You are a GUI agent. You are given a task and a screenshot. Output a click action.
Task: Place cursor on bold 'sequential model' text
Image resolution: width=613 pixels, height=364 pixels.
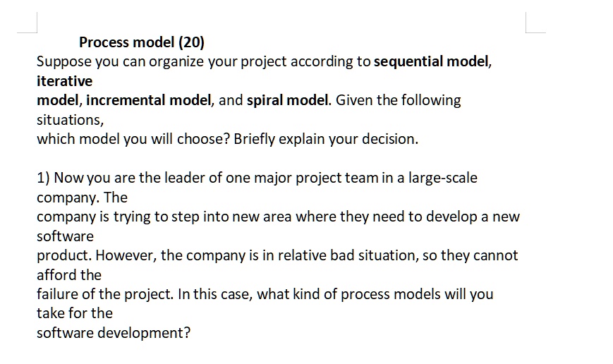click(x=431, y=61)
